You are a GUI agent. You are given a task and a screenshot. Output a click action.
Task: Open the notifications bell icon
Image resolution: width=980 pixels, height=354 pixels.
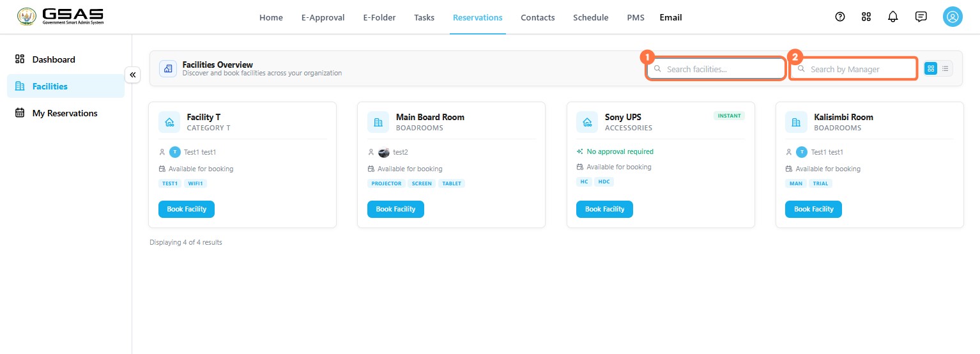[893, 17]
